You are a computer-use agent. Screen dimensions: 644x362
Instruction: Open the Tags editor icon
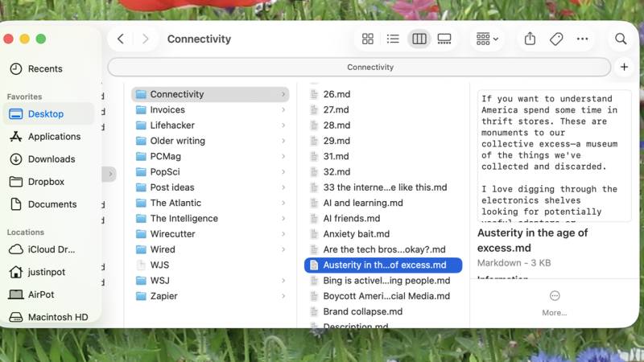click(555, 39)
